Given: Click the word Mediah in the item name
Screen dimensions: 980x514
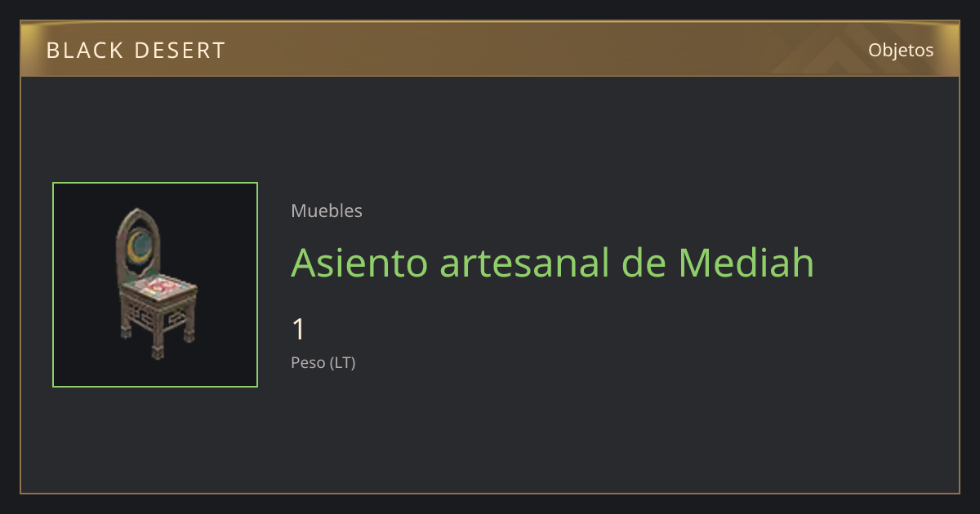Looking at the screenshot, I should (x=746, y=262).
